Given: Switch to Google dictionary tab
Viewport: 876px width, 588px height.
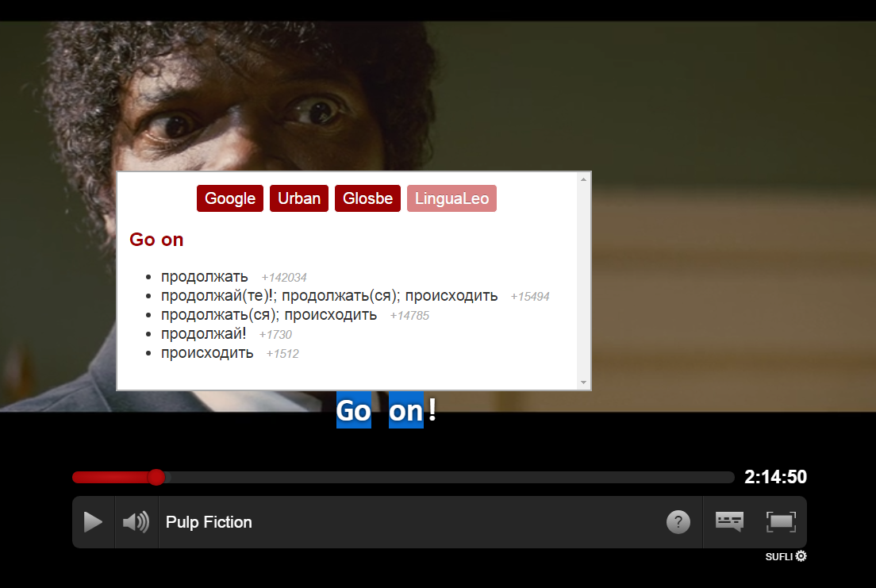Looking at the screenshot, I should (x=230, y=198).
